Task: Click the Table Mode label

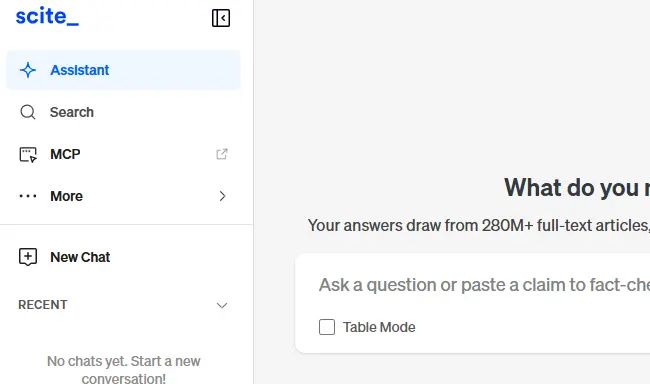Action: [x=379, y=327]
